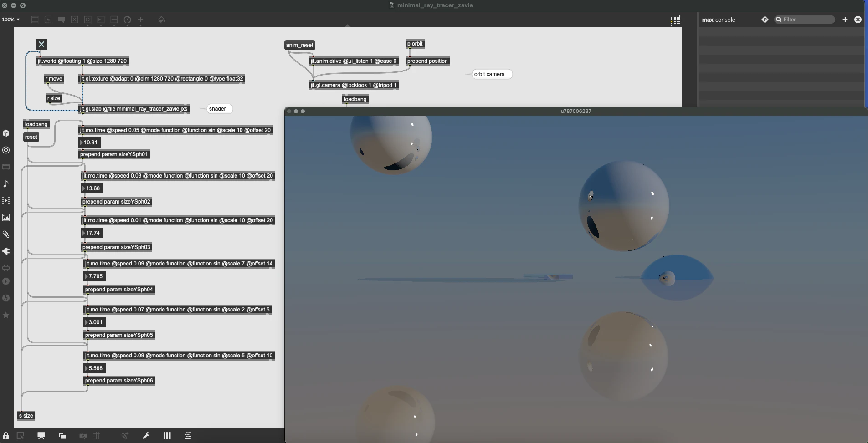
Task: Toggle operate while unlocked icon
Action: click(21, 436)
